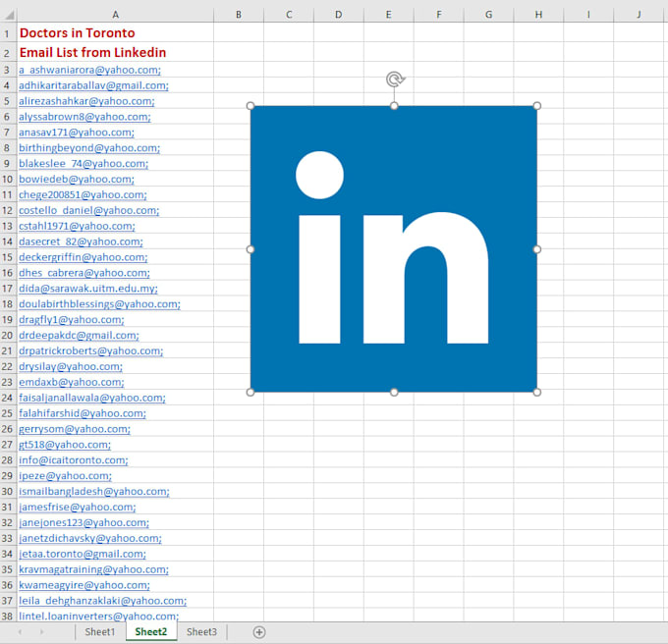Click the right-middle resize handle of image

536,249
